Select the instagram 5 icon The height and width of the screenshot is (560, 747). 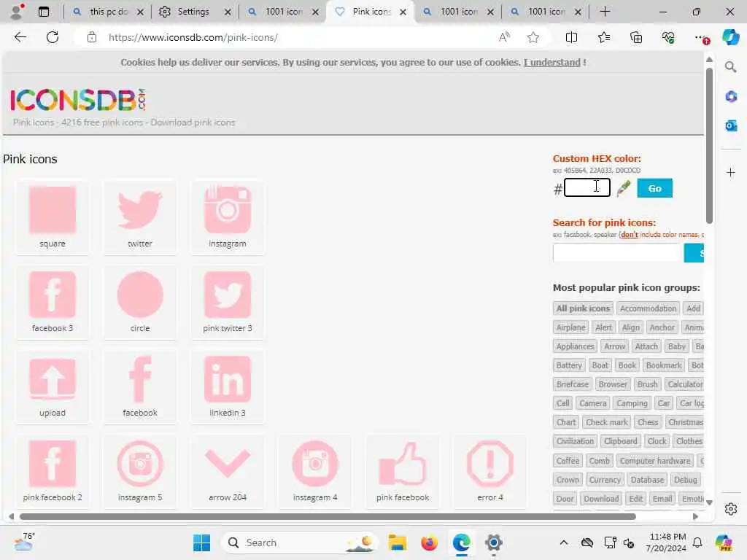(140, 463)
